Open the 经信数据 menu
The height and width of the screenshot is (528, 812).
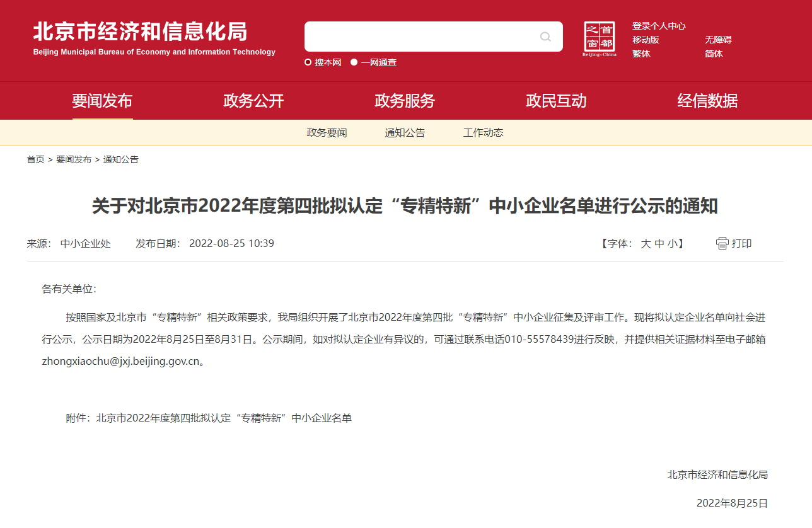pos(707,100)
